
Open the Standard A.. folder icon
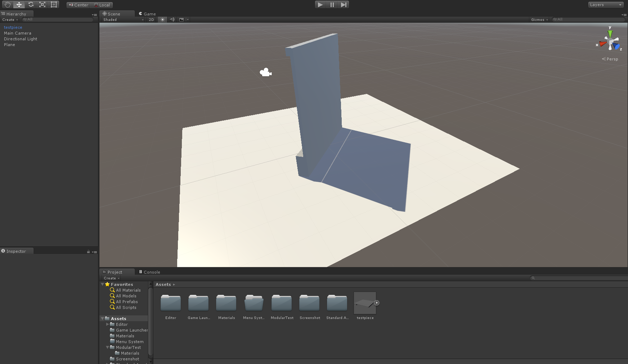[x=337, y=303]
